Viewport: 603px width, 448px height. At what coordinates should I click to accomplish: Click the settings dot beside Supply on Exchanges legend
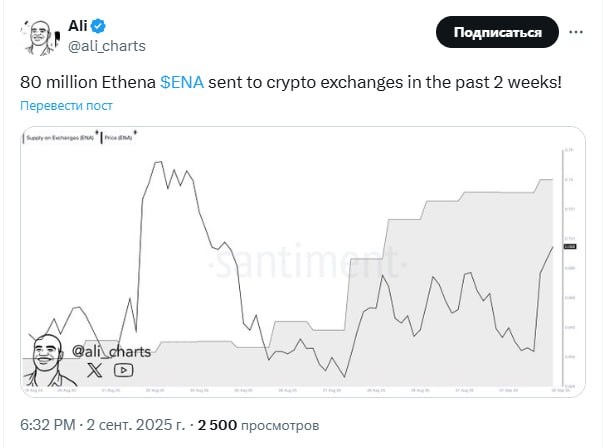(x=97, y=132)
